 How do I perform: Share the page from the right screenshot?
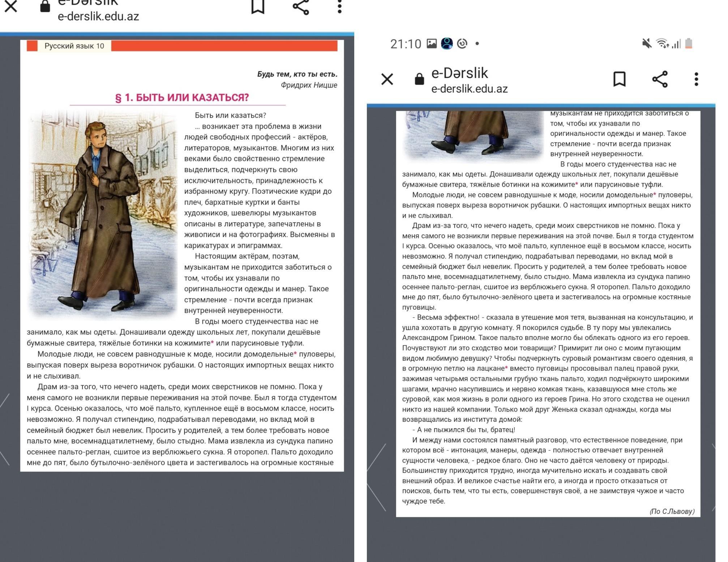[660, 79]
